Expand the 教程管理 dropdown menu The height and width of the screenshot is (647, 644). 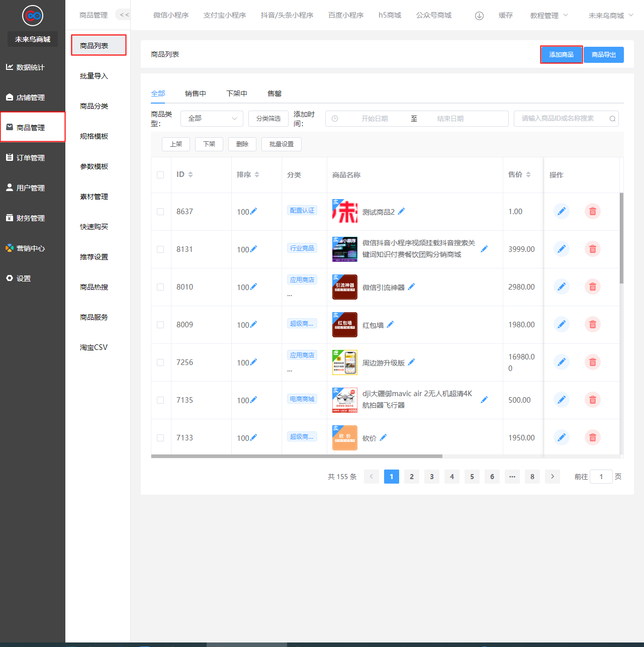pos(549,16)
